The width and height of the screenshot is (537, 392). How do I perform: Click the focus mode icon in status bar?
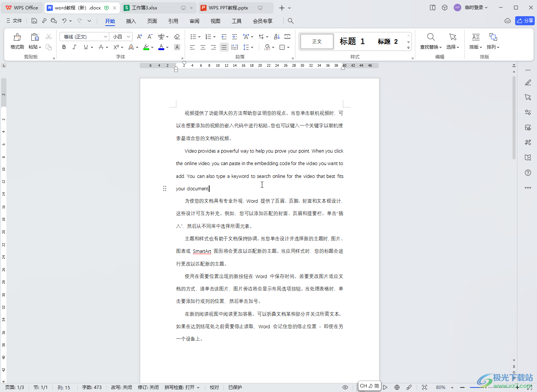coord(424,387)
